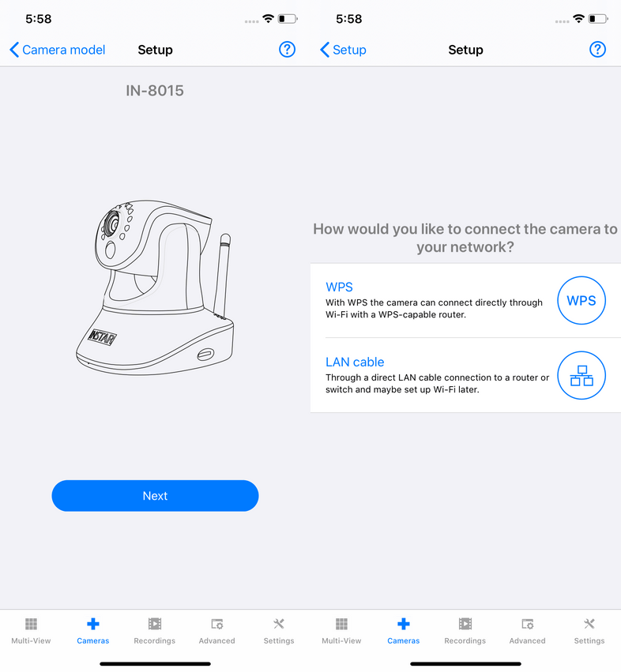Open Settings tab in right screen

pos(589,631)
